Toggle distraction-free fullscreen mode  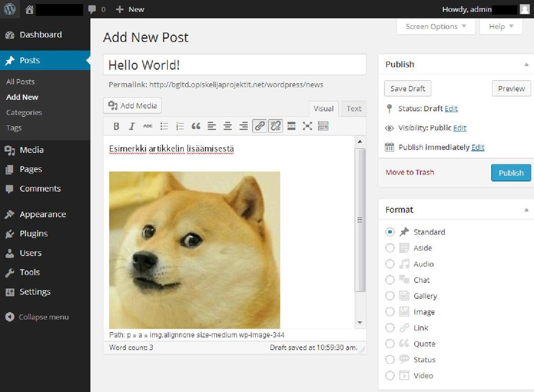pyautogui.click(x=307, y=126)
